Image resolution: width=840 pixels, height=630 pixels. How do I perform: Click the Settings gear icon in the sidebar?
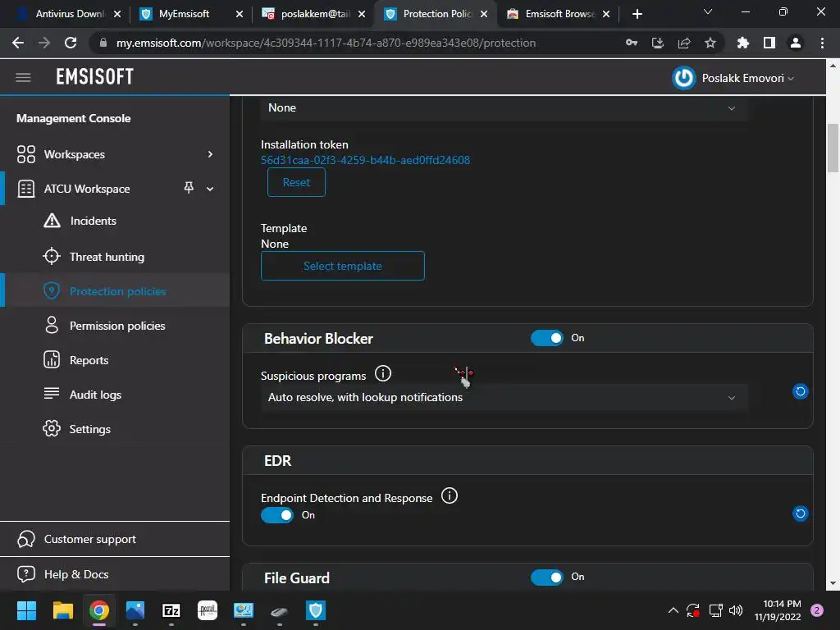pos(52,428)
